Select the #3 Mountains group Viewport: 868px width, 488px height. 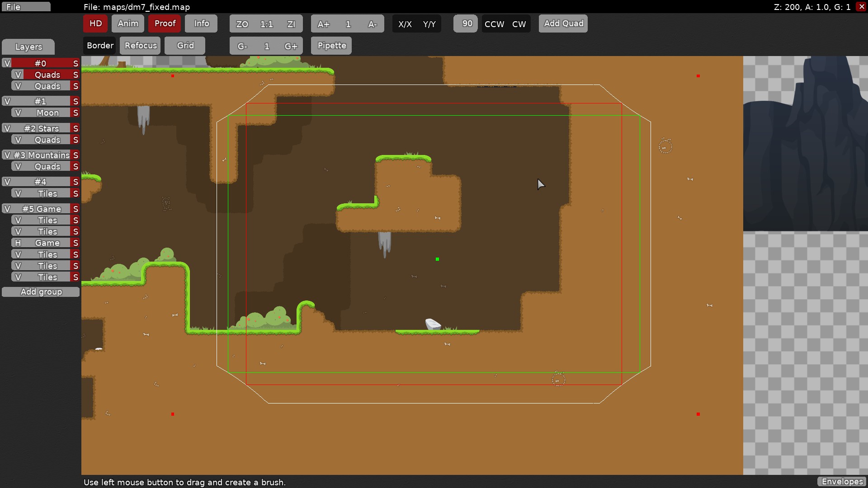point(41,155)
